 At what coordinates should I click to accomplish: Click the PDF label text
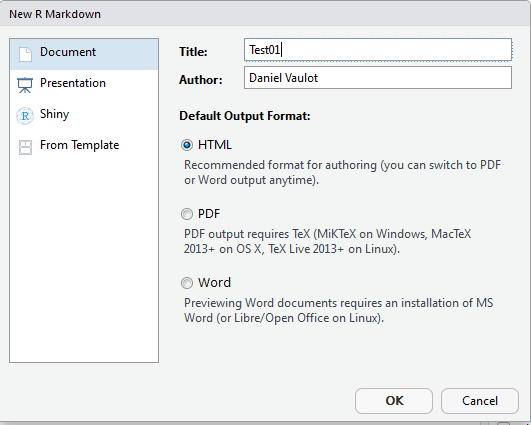209,214
